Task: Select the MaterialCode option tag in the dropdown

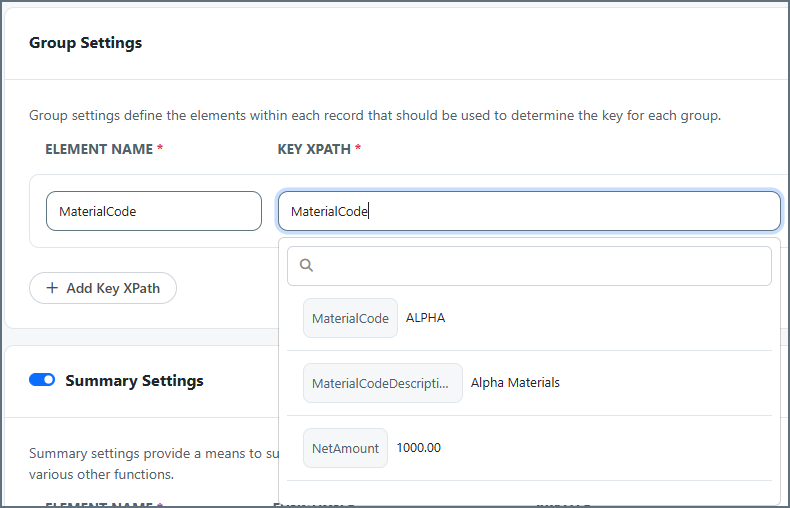Action: click(350, 318)
